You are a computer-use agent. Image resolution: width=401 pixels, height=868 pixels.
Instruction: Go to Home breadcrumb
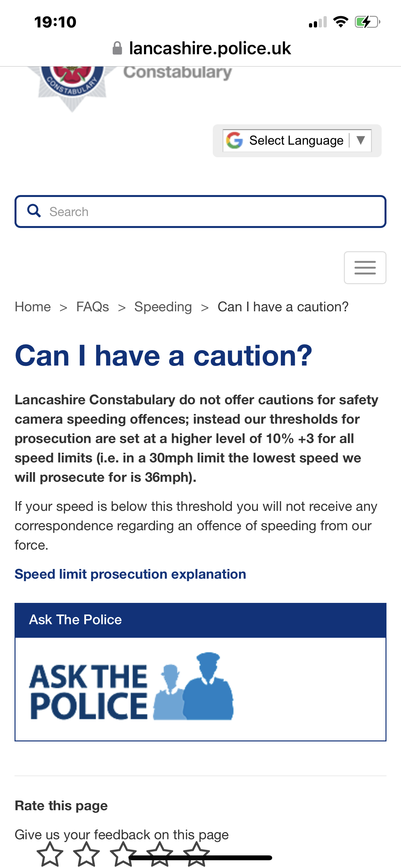click(x=33, y=307)
